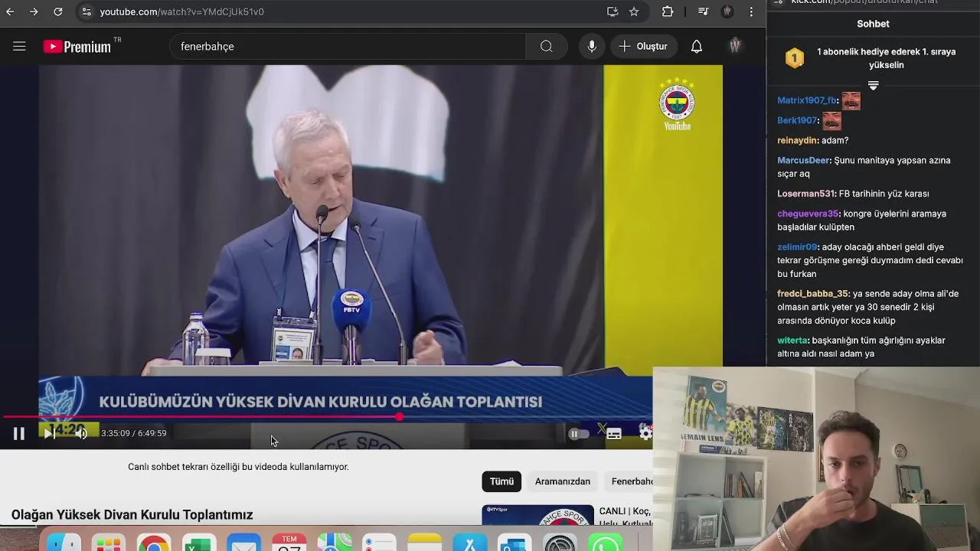Open media controls icon in Chrome toolbar
980x551 pixels.
point(703,11)
